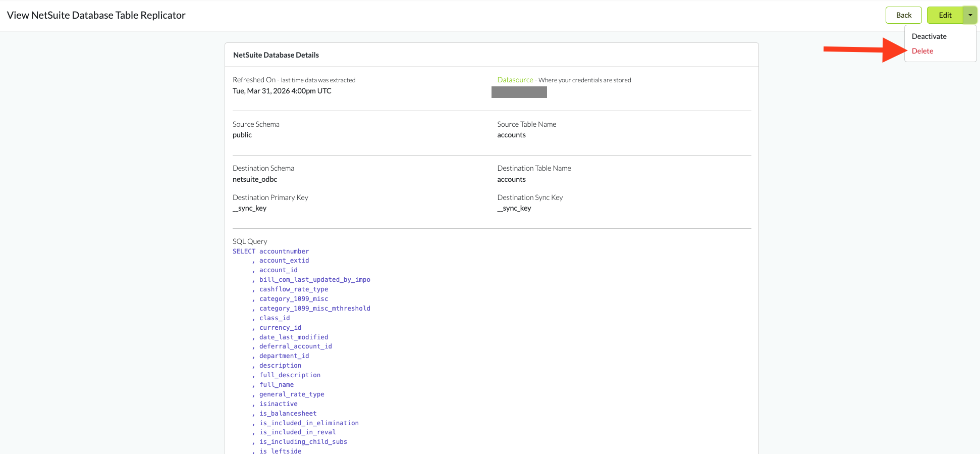Viewport: 980px width, 454px height.
Task: Click the NetSuite Database Details panel header
Action: (x=276, y=55)
